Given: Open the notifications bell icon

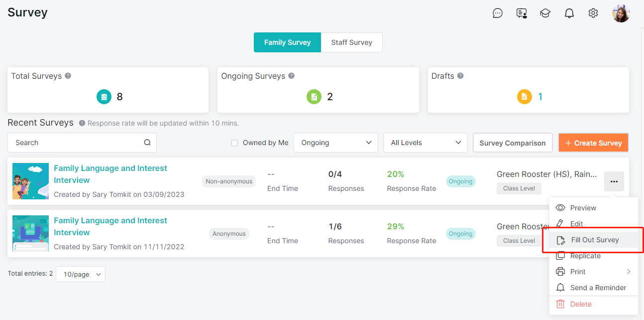Looking at the screenshot, I should pyautogui.click(x=569, y=13).
